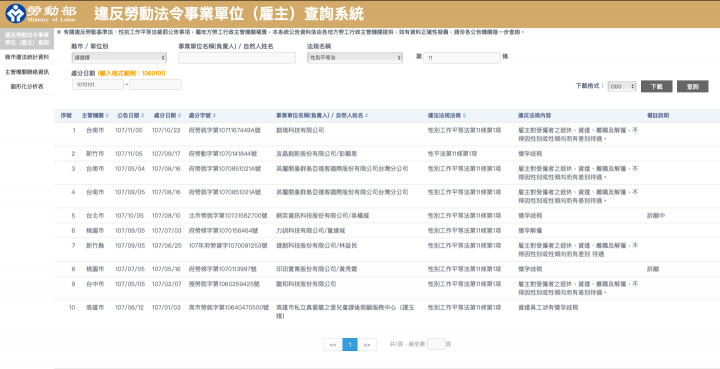720x369 pixels.
Task: Click the 備註說明 column header
Action: coord(658,116)
